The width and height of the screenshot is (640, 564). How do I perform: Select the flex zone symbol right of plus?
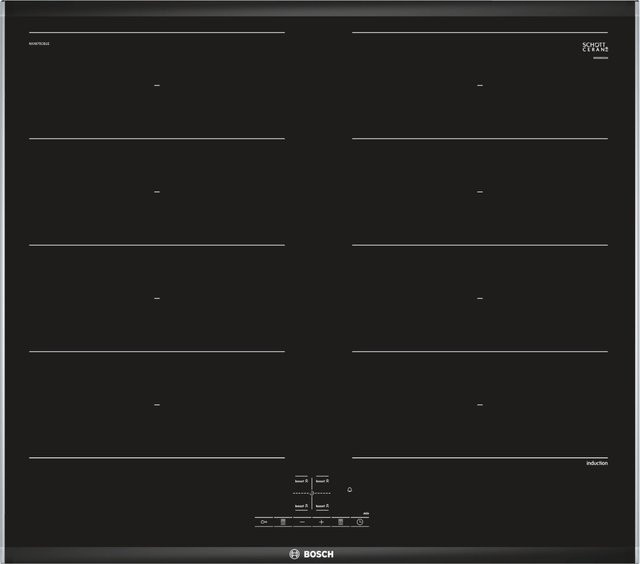click(x=340, y=522)
